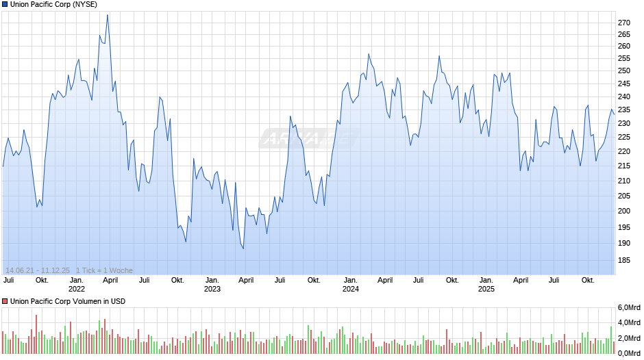Click the 210 price axis label
Screen dimensions: 644x360
624,181
